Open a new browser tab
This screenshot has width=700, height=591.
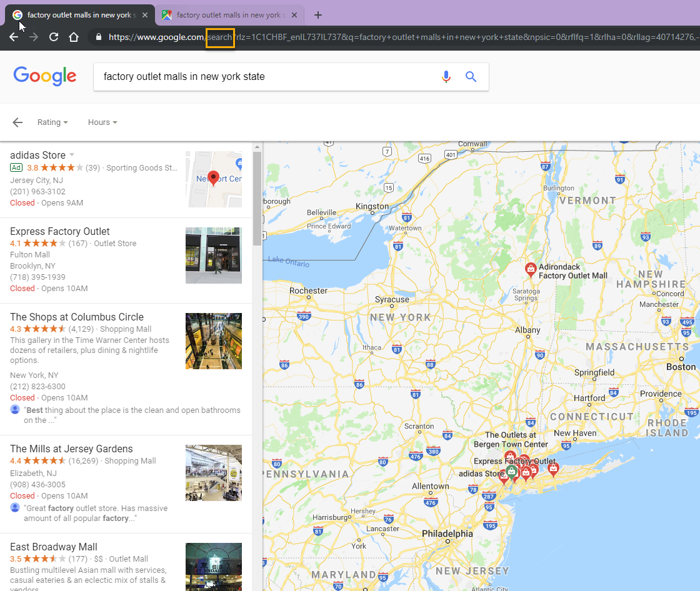(x=318, y=15)
